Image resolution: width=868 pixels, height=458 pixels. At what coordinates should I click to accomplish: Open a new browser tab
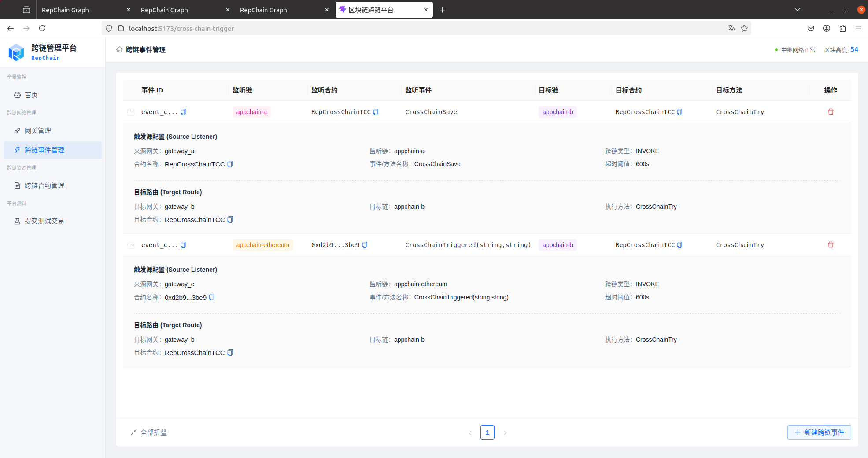pyautogui.click(x=443, y=10)
